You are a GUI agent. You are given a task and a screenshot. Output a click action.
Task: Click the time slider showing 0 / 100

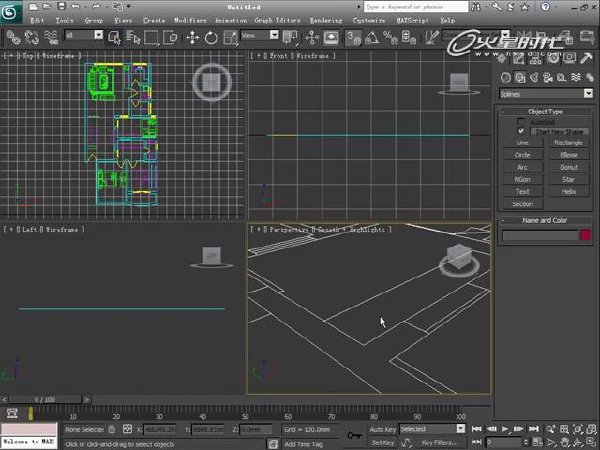(x=45, y=399)
